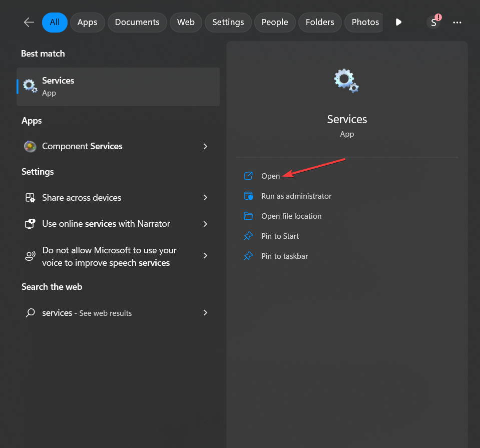Viewport: 480px width, 448px height.
Task: Switch to the Documents filter tab
Action: point(137,23)
